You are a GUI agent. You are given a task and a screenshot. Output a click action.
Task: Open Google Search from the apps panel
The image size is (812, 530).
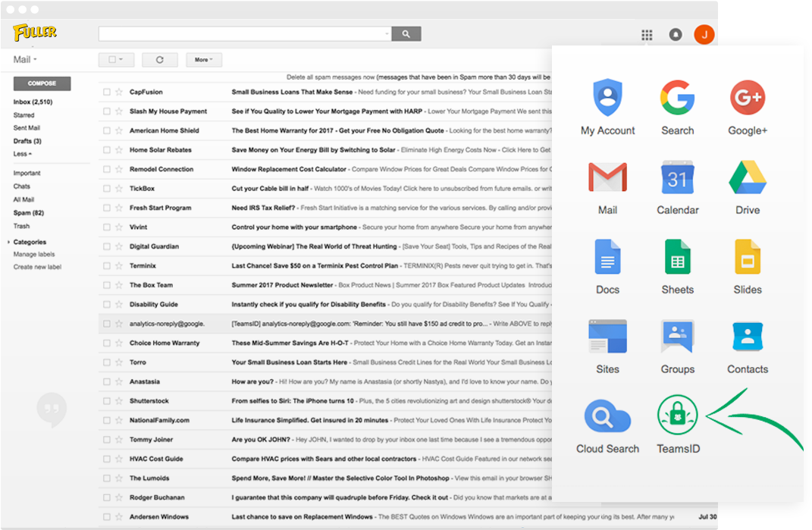[x=677, y=107]
